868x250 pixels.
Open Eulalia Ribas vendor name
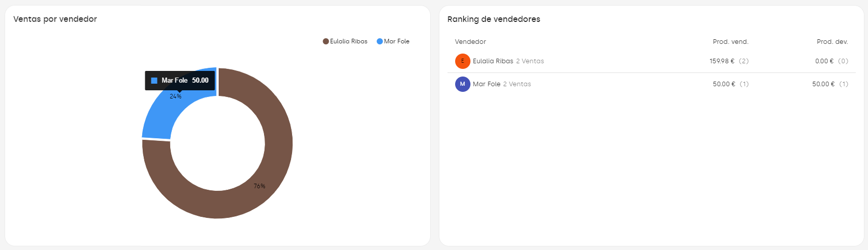point(493,61)
